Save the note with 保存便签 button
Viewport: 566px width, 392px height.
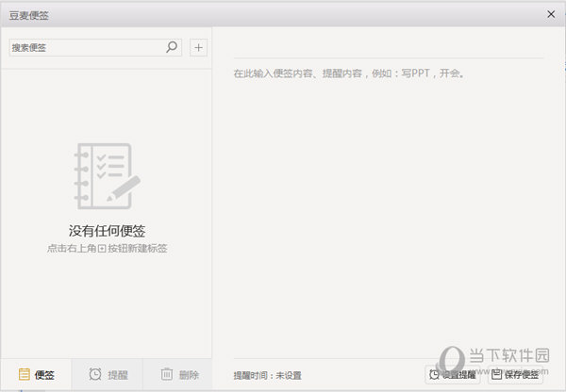click(x=515, y=375)
